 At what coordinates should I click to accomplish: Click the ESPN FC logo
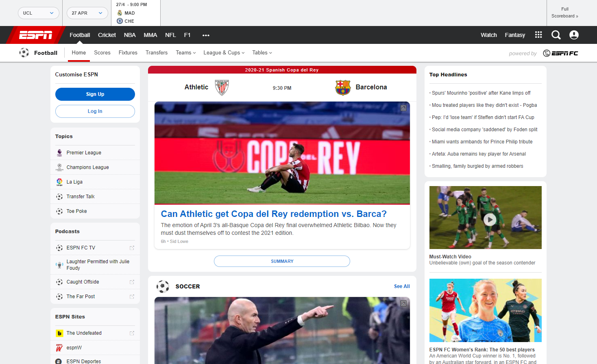pyautogui.click(x=560, y=53)
